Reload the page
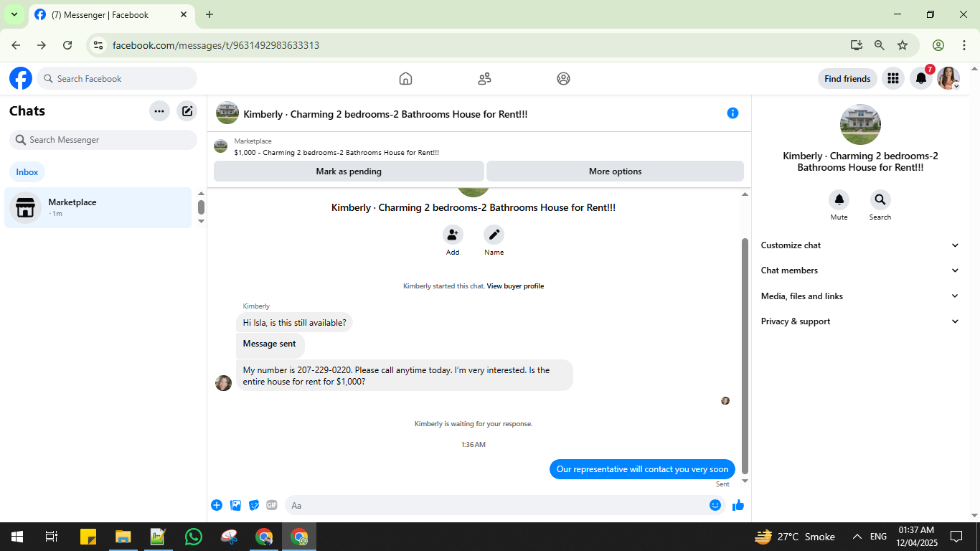This screenshot has width=980, height=551. [67, 45]
